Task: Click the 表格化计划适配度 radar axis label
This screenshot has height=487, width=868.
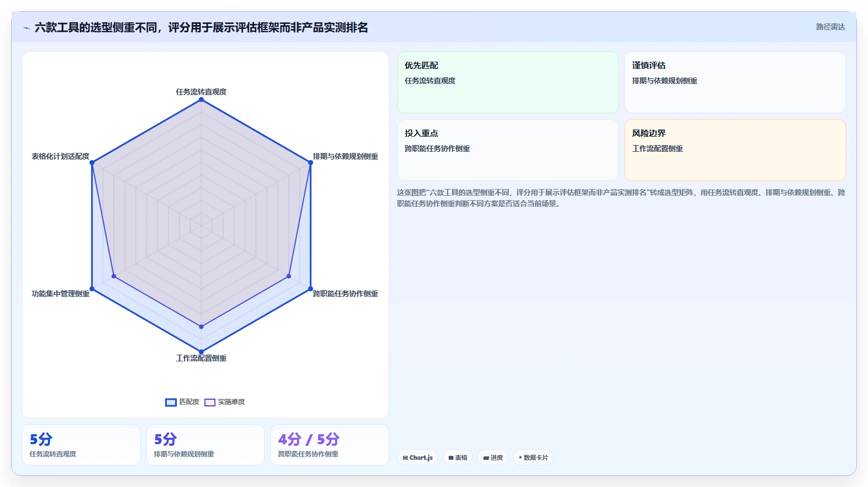Action: coord(61,156)
